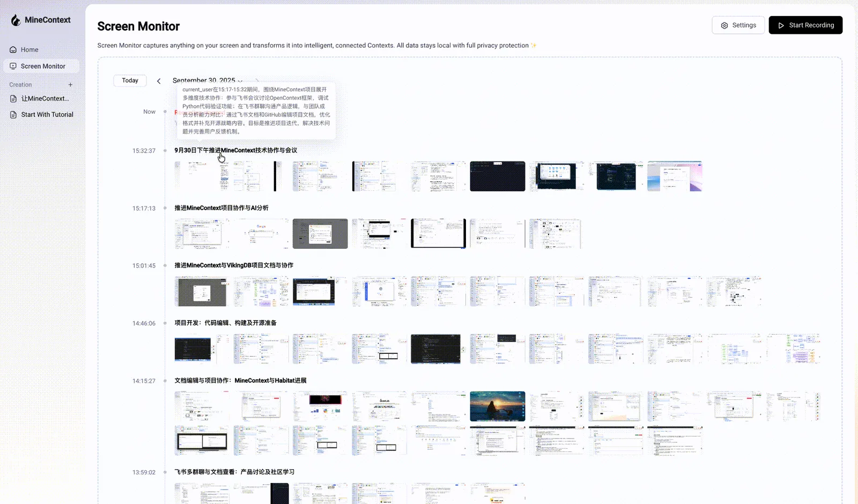Click the play icon in Start Recording

[781, 25]
